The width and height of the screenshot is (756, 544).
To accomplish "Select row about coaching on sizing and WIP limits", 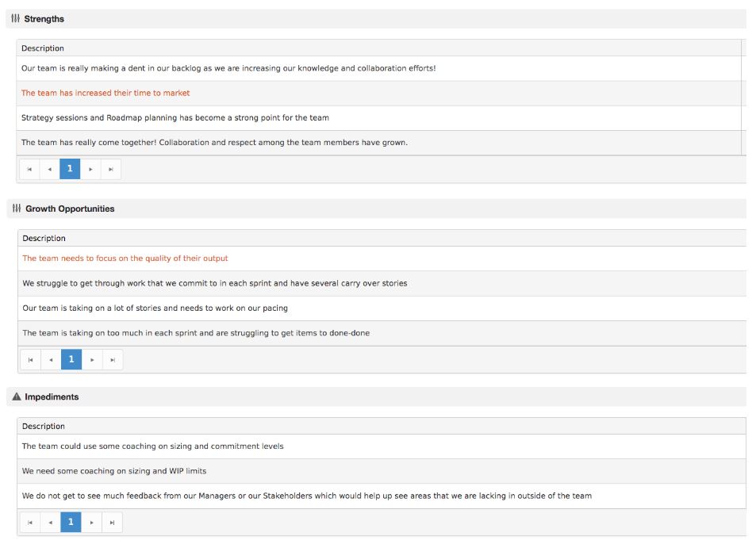I will tap(382, 471).
